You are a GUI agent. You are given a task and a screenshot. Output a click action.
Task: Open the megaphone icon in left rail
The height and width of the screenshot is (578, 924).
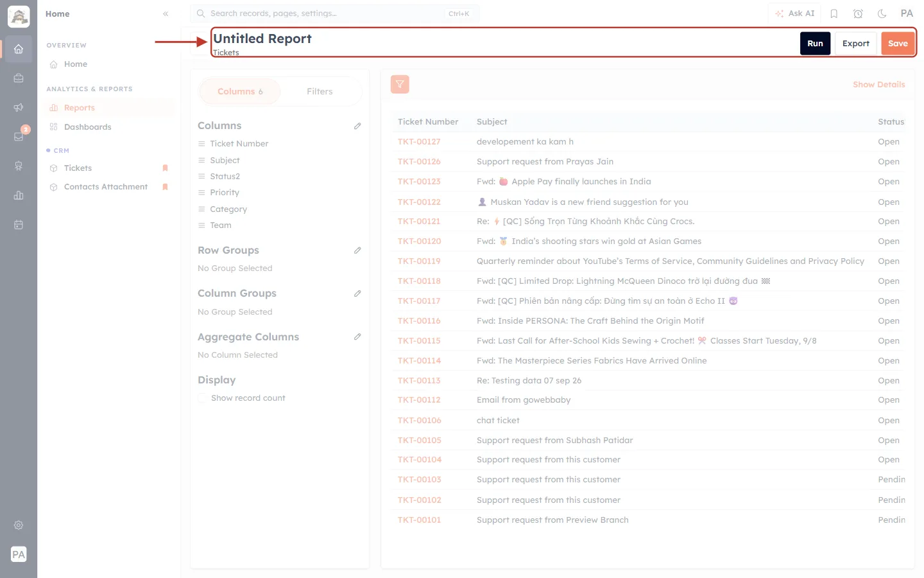pos(19,107)
